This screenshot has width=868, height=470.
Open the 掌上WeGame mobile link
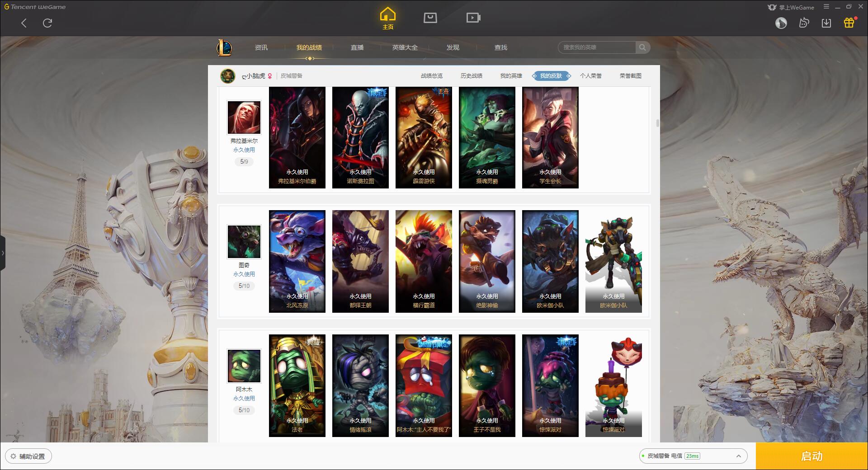pyautogui.click(x=791, y=7)
